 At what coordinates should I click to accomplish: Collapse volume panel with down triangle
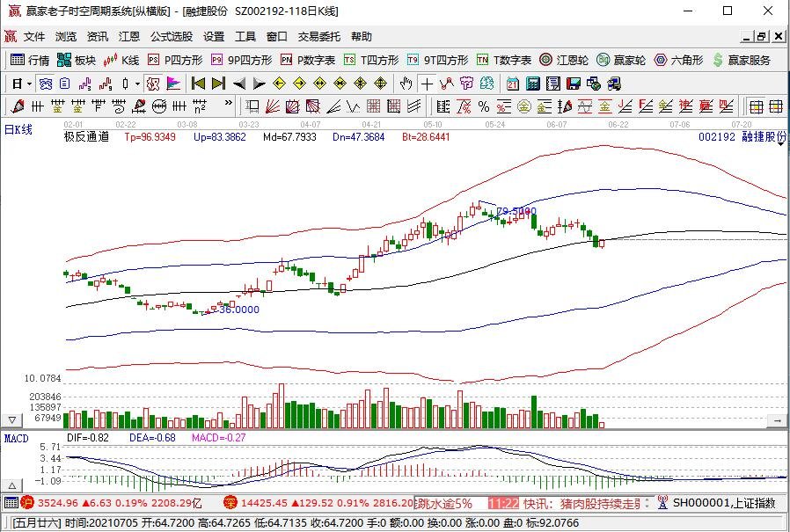(x=12, y=420)
